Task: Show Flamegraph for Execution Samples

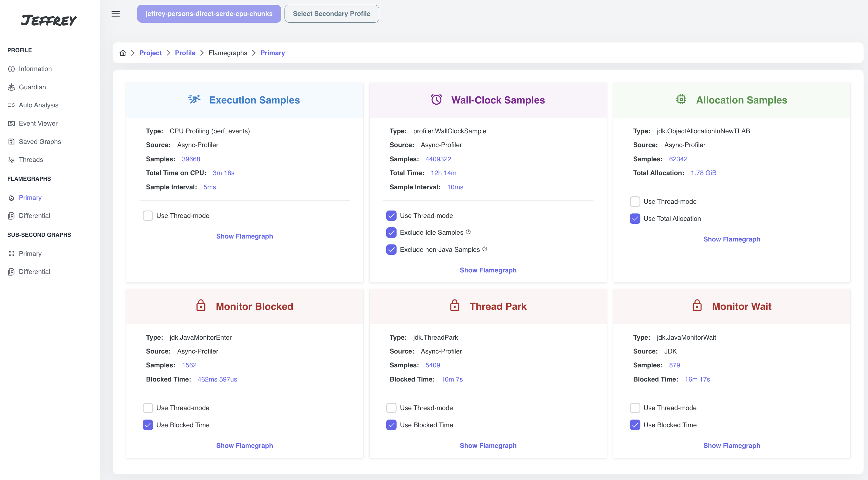Action: pyautogui.click(x=245, y=236)
